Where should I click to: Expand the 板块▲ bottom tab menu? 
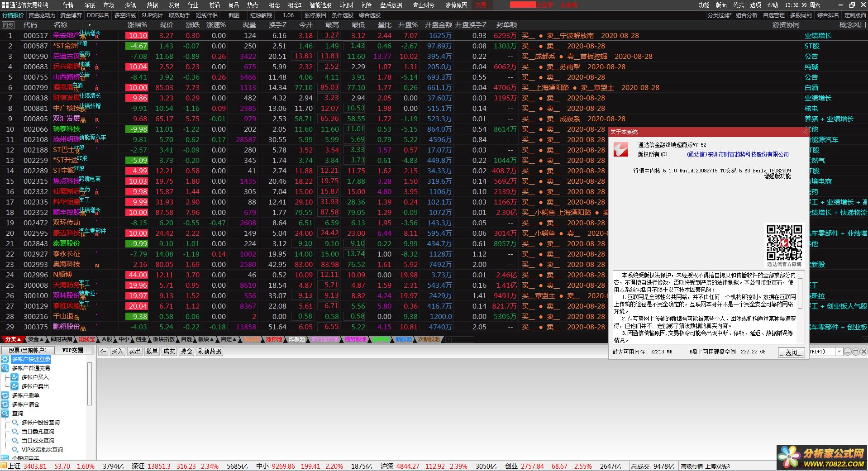(206, 339)
